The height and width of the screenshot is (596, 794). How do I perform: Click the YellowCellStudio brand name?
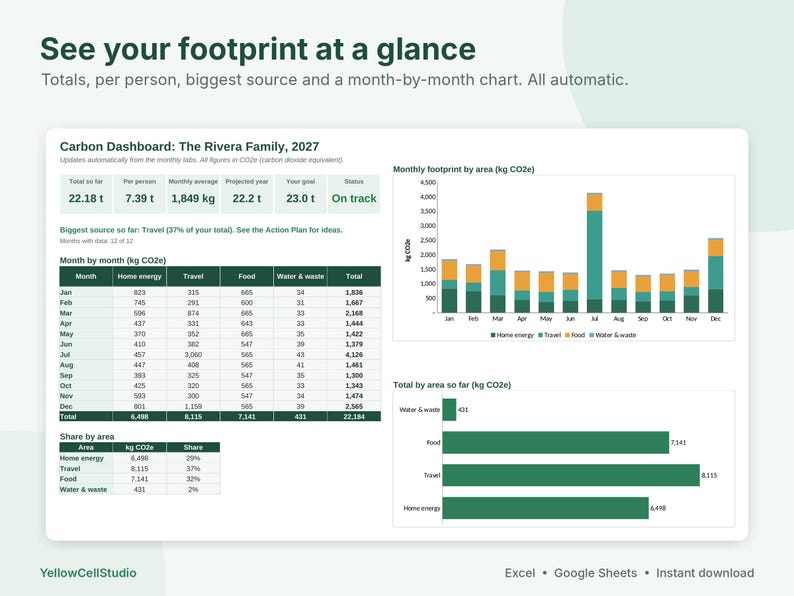[88, 573]
